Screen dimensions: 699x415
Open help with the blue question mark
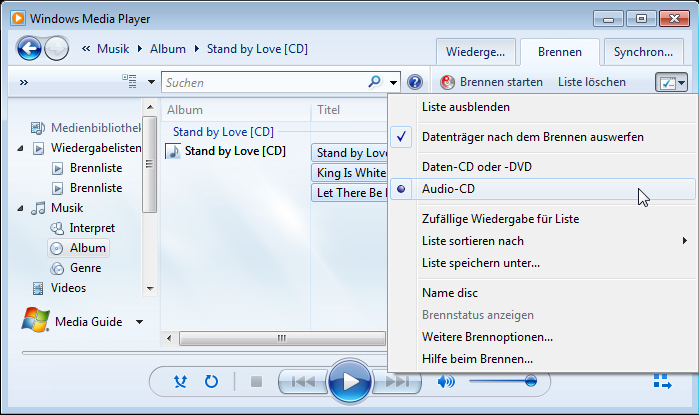pos(415,82)
